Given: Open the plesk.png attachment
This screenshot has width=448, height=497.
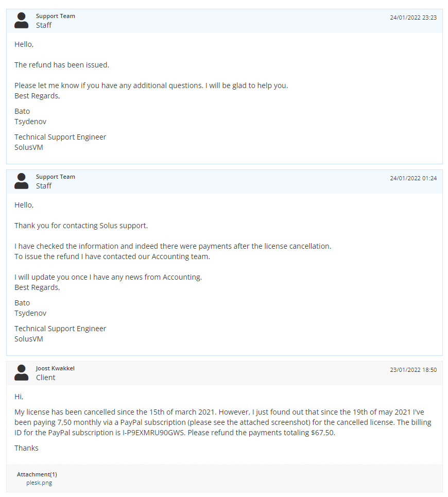Looking at the screenshot, I should point(39,483).
